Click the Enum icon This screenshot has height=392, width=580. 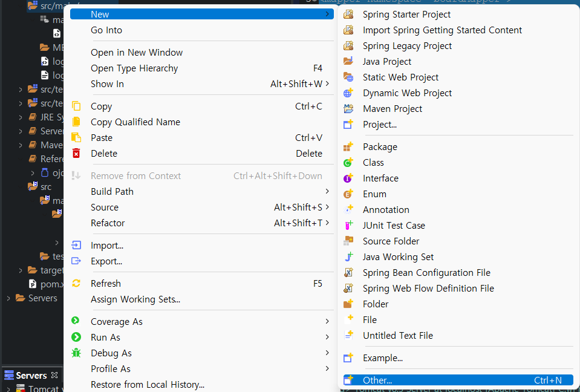pyautogui.click(x=348, y=194)
